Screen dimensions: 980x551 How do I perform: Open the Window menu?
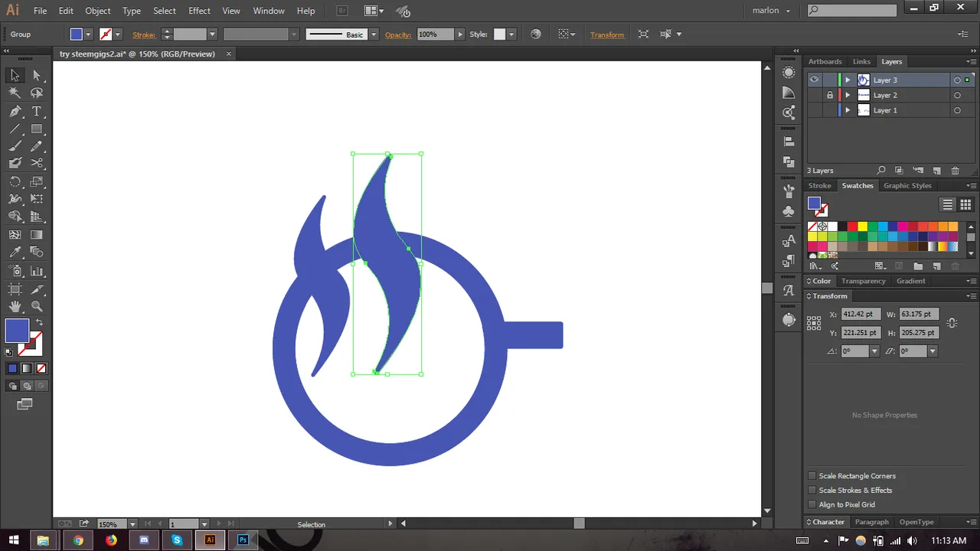pyautogui.click(x=269, y=11)
